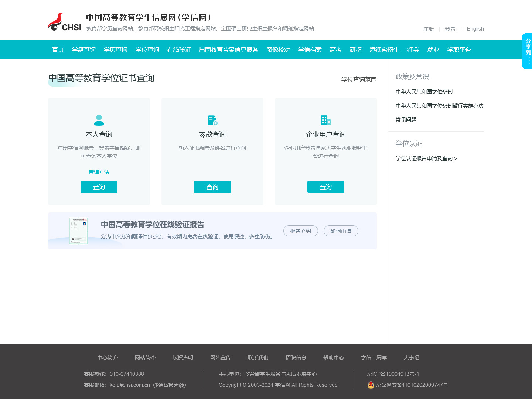
Task: Open 版权声明 footer link
Action: [x=183, y=358]
